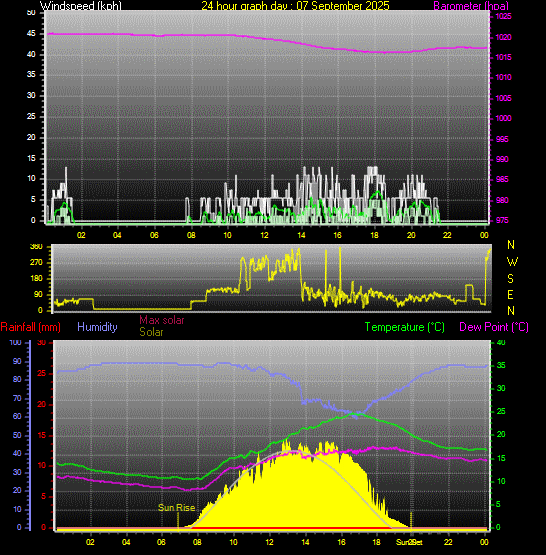The image size is (546, 555).
Task: Click the Temperature (°C) legend label
Action: pos(404,327)
